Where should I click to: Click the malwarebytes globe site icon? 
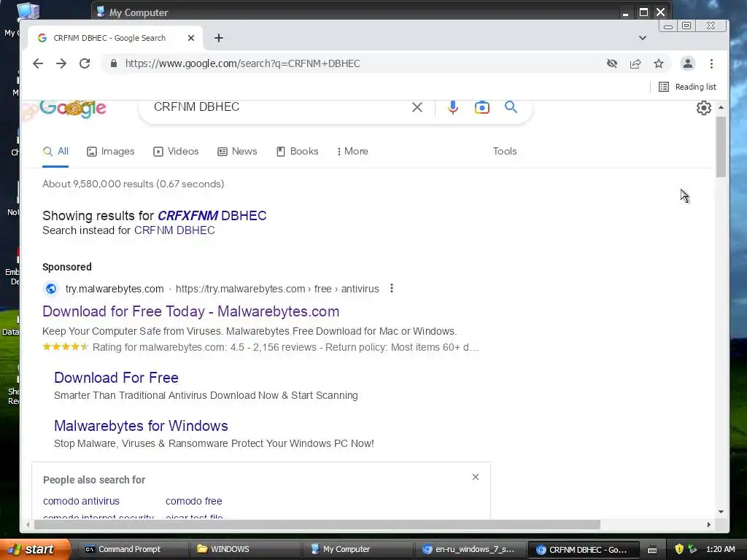coord(51,289)
